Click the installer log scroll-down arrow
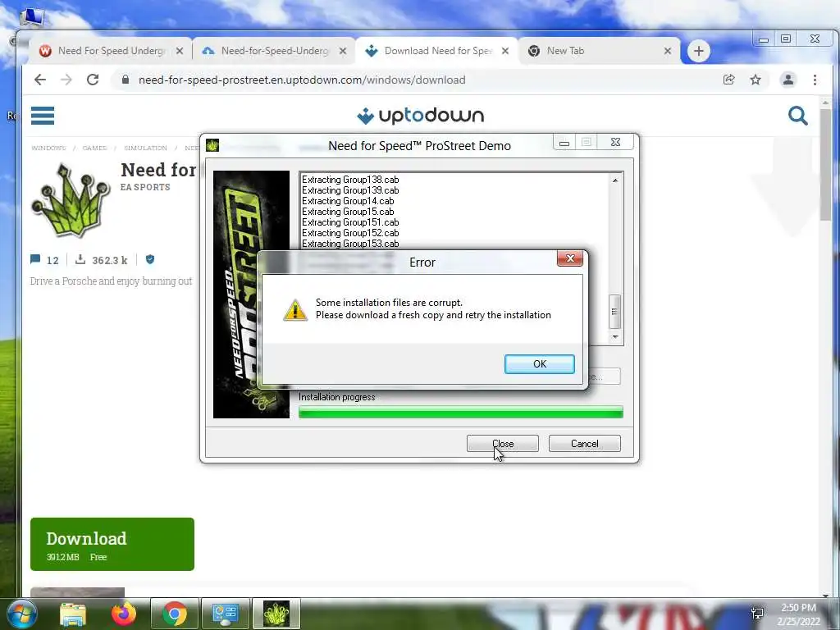 (x=615, y=337)
